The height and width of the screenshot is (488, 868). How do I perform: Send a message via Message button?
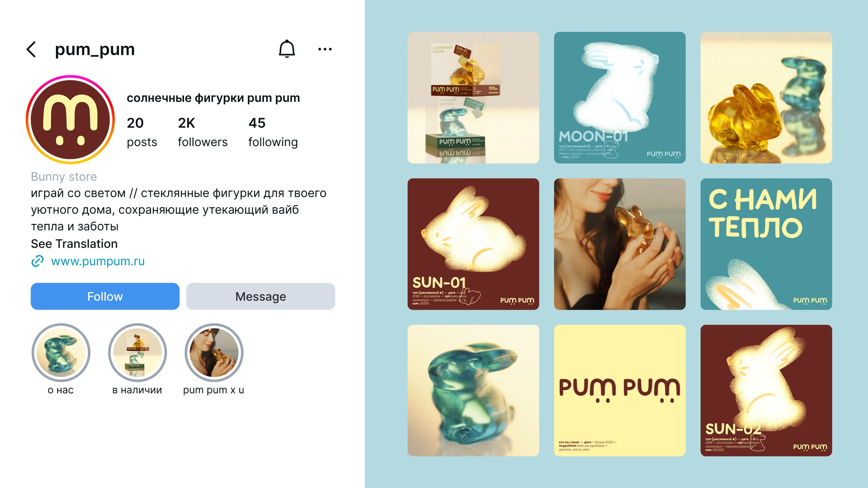pos(260,296)
